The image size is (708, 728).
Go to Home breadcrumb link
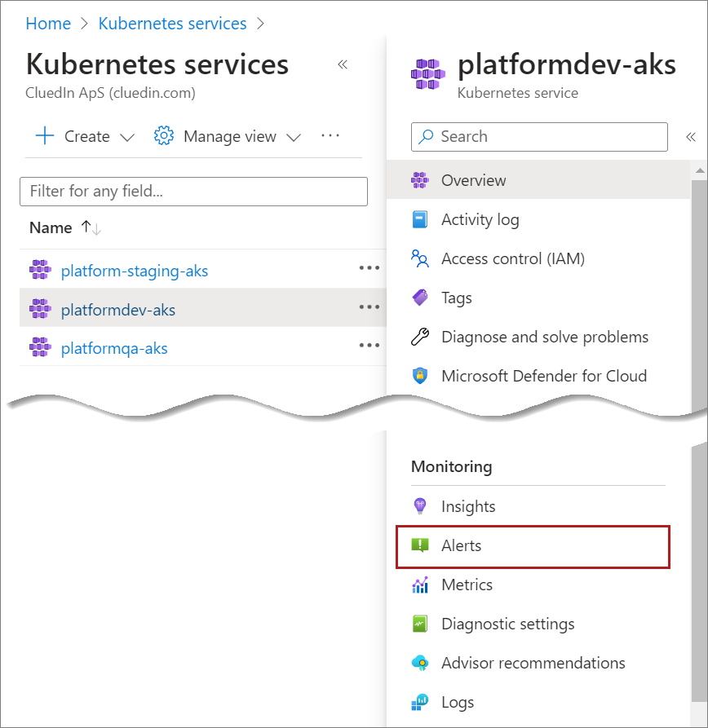pyautogui.click(x=48, y=24)
